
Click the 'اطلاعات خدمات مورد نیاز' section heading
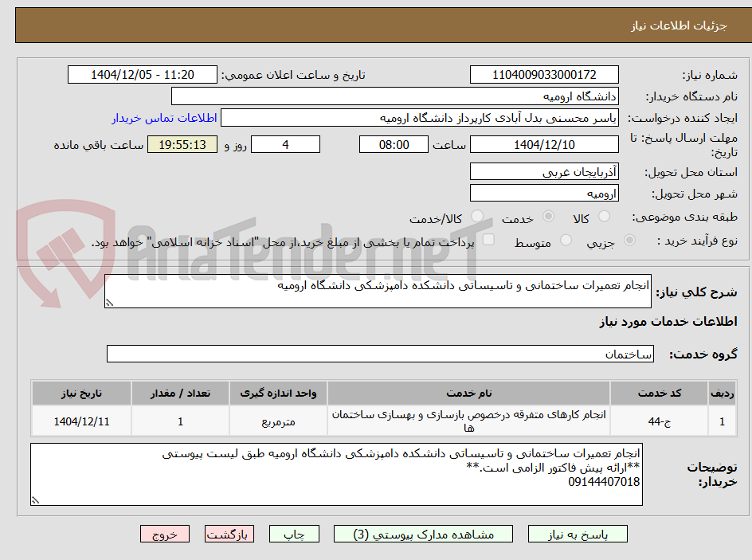(668, 321)
